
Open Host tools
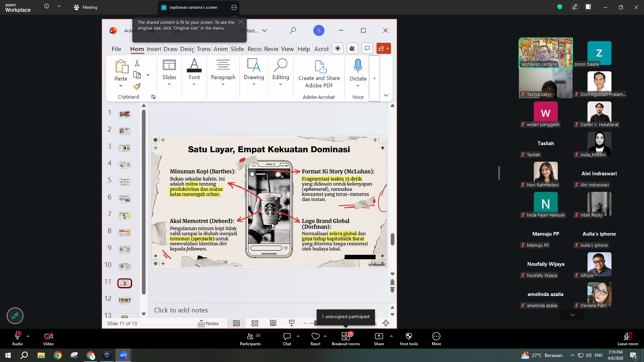click(x=409, y=339)
